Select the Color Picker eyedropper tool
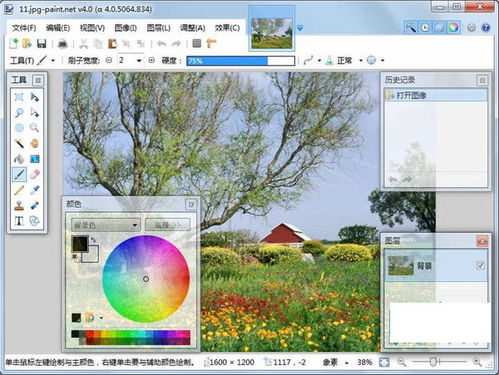Viewport: 499px width, 375px height. pyautogui.click(x=34, y=190)
